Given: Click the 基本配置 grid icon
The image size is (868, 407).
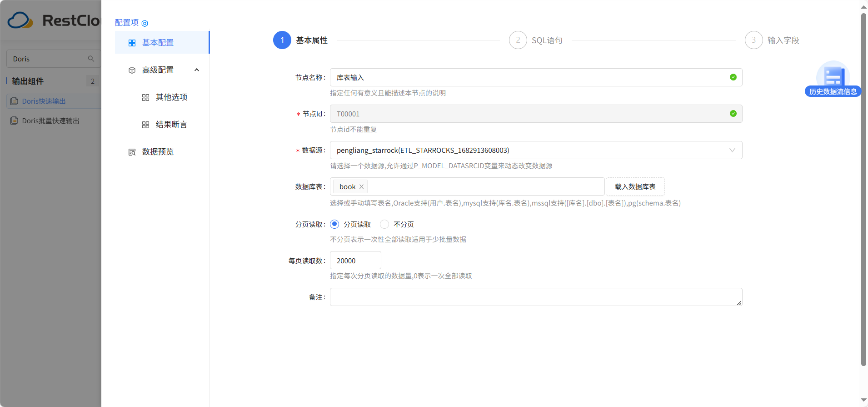Looking at the screenshot, I should tap(132, 43).
